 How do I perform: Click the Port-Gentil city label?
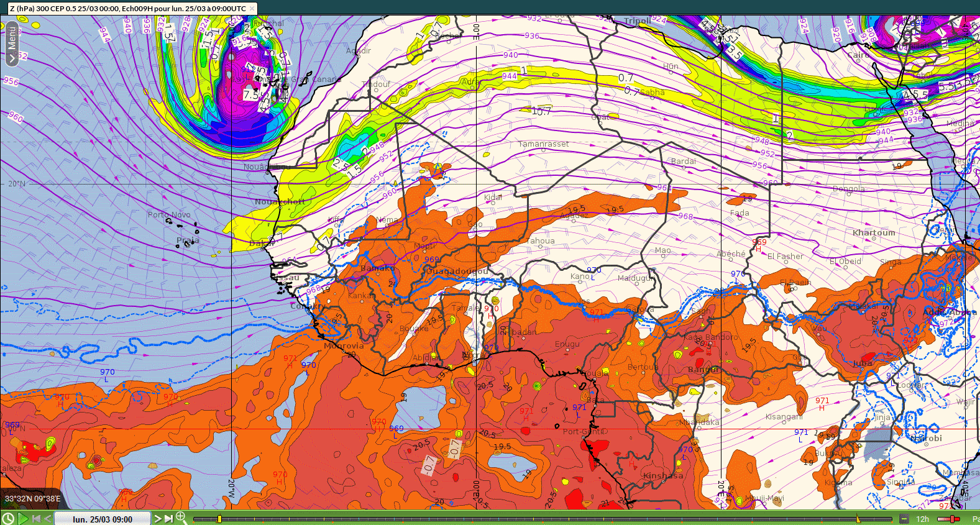584,431
